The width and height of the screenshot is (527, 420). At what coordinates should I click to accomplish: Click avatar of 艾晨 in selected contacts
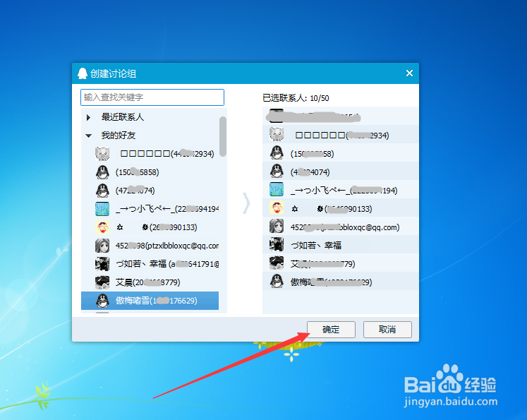pos(277,263)
